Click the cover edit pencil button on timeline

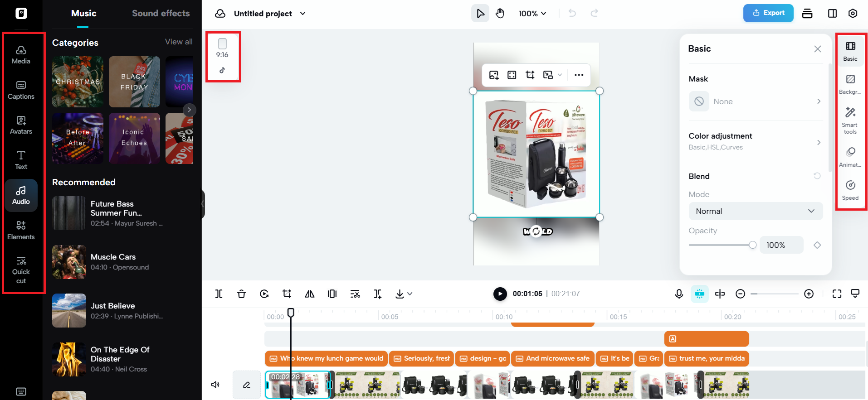[246, 385]
